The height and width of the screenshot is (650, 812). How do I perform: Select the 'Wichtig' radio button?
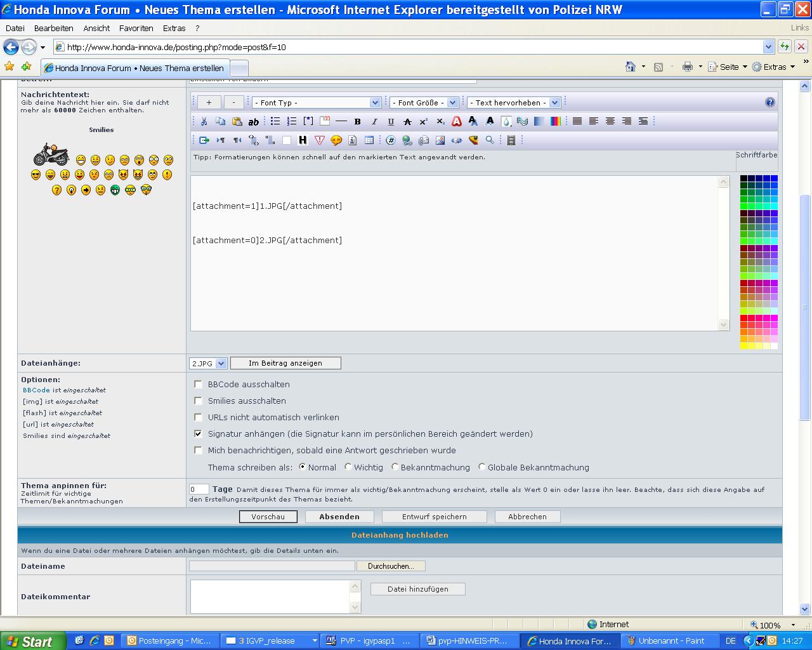(348, 467)
